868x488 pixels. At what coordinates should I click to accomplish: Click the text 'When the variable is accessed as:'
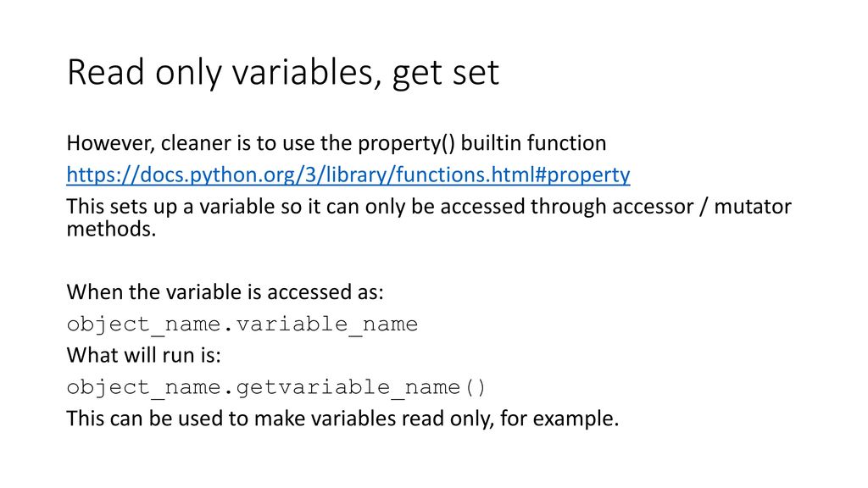coord(225,292)
